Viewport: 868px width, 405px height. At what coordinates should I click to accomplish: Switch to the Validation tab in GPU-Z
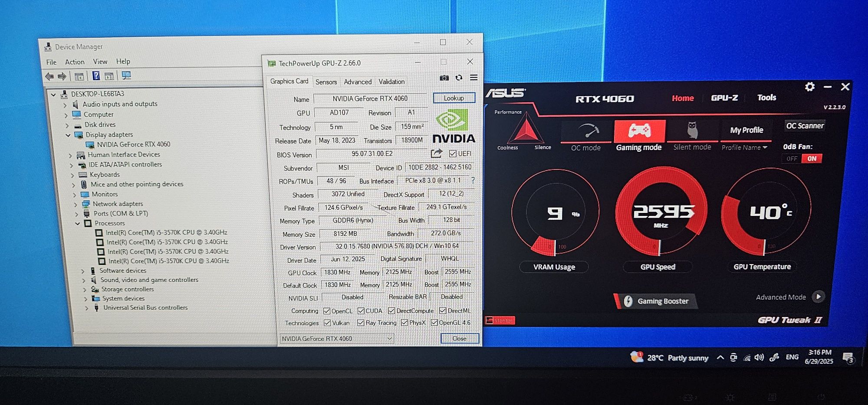click(391, 82)
